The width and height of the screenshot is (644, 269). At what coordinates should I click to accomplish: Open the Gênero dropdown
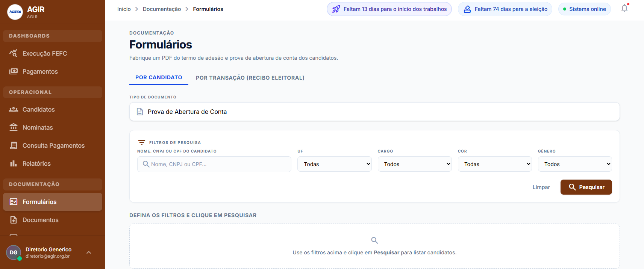click(575, 164)
